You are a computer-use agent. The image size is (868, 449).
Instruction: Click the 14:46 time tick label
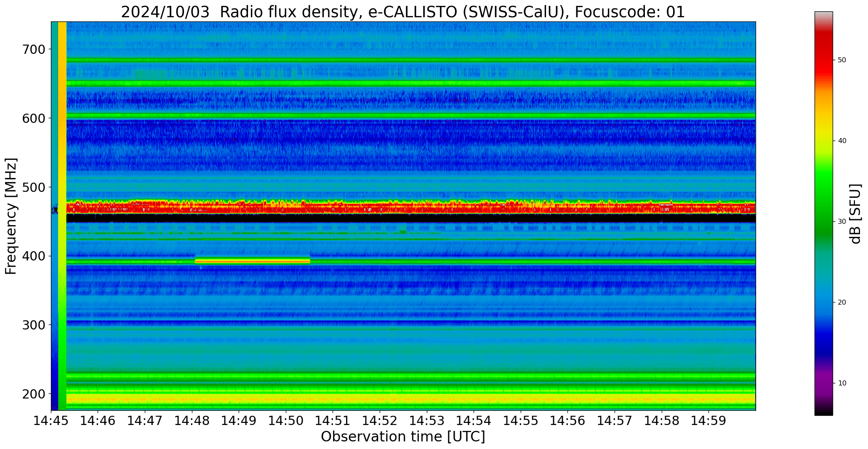coord(98,421)
